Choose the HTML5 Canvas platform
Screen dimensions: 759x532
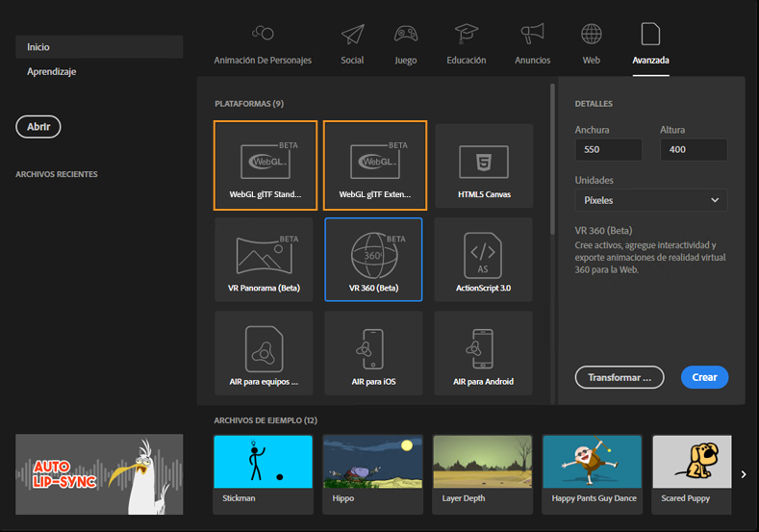click(484, 166)
